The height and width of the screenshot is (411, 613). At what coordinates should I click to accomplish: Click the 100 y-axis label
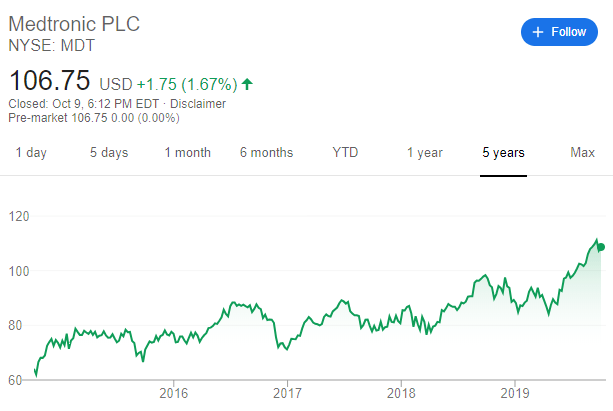[x=19, y=271]
